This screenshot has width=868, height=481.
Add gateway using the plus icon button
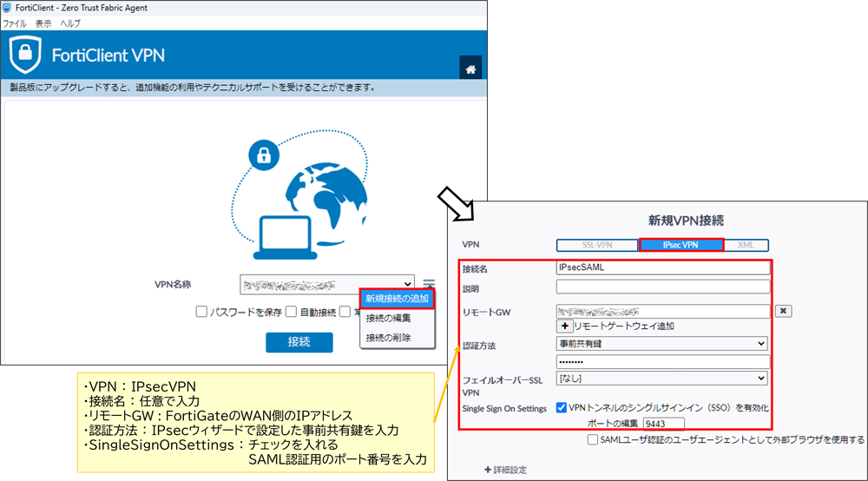pos(564,326)
